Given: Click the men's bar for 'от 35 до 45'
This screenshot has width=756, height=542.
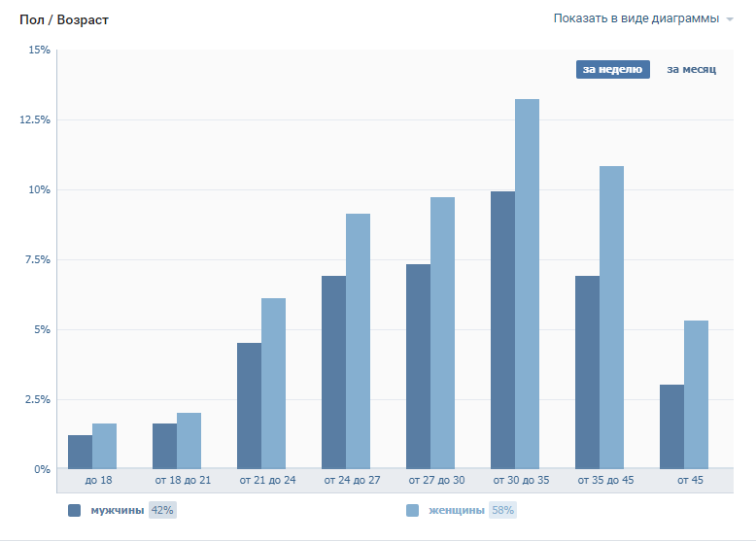Looking at the screenshot, I should click(587, 373).
